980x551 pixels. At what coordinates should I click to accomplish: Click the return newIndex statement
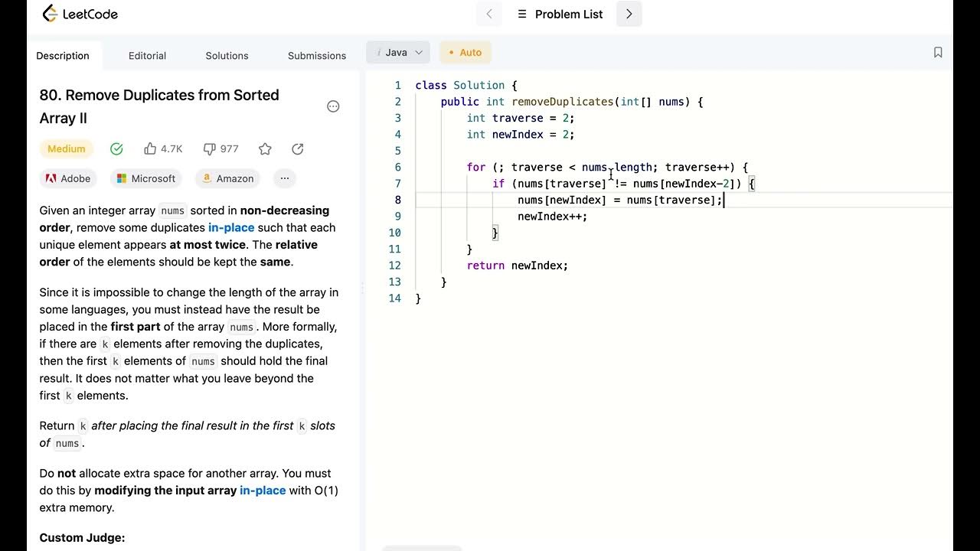coord(518,266)
